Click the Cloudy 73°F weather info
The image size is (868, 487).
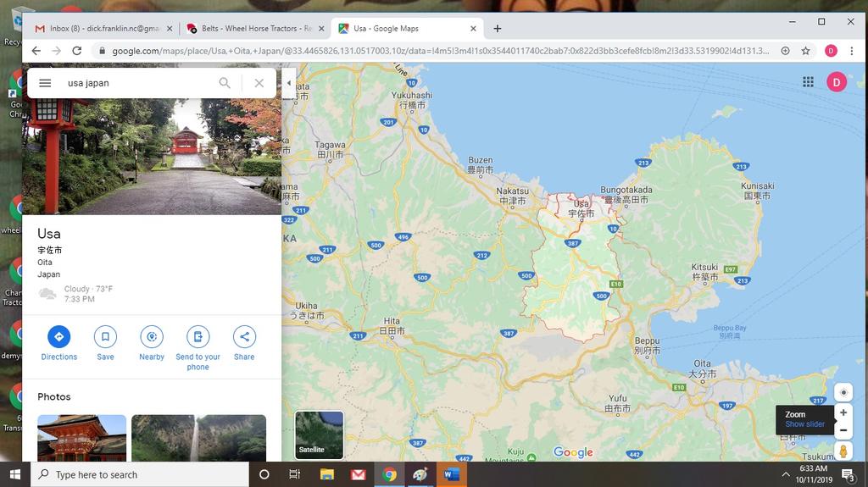click(75, 294)
